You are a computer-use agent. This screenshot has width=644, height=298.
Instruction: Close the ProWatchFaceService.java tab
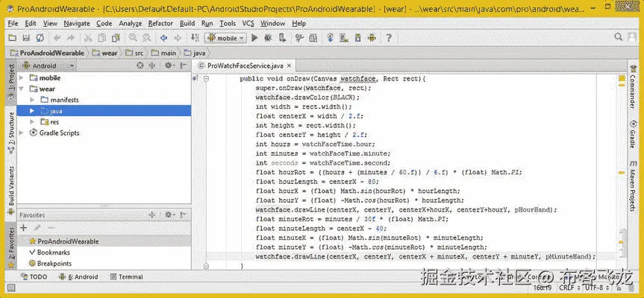click(289, 66)
